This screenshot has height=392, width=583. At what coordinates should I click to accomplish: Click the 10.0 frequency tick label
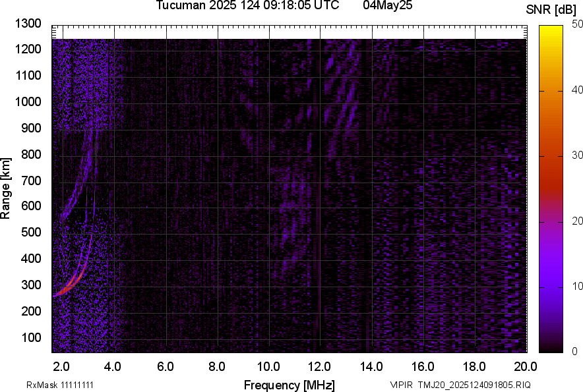click(x=268, y=367)
